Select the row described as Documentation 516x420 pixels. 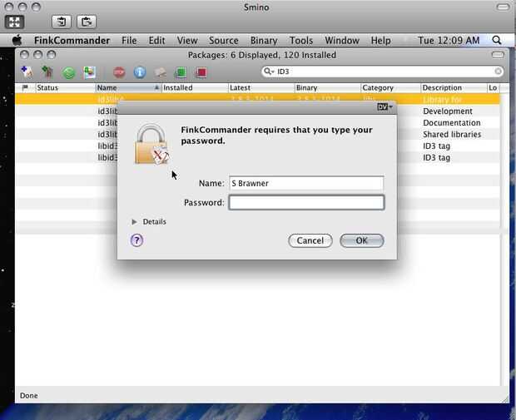pos(257,123)
